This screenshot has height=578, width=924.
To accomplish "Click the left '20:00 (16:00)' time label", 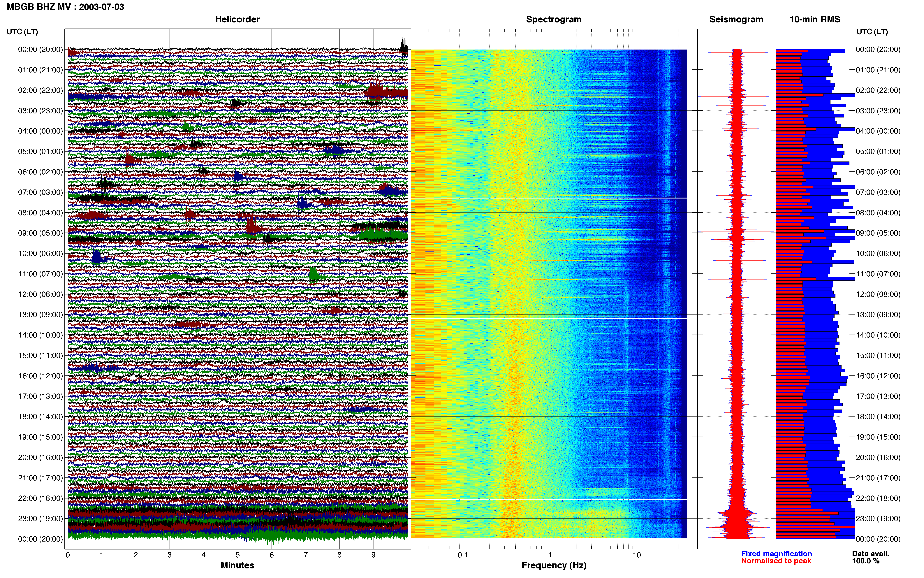I will (x=41, y=457).
